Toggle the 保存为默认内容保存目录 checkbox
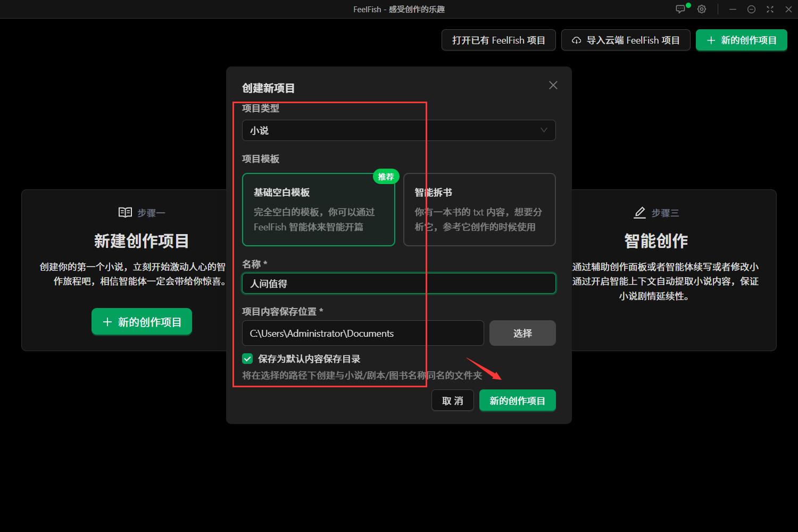This screenshot has width=798, height=532. (247, 359)
